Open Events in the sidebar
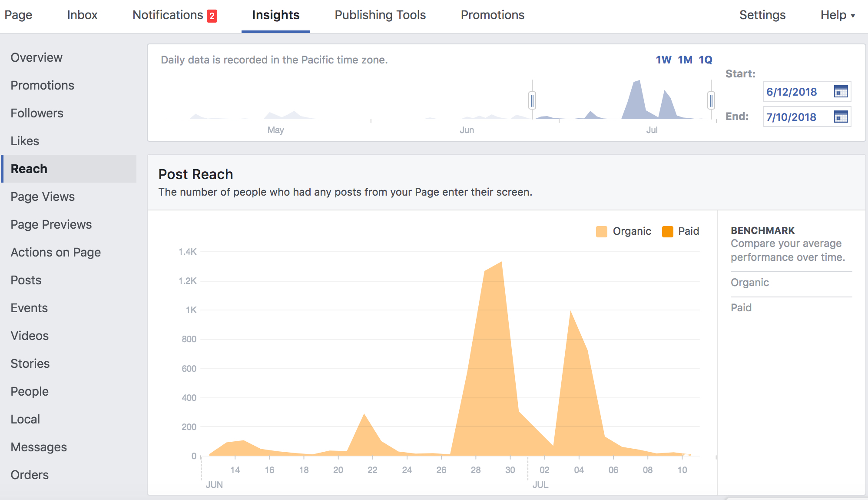Image resolution: width=868 pixels, height=500 pixels. point(29,308)
